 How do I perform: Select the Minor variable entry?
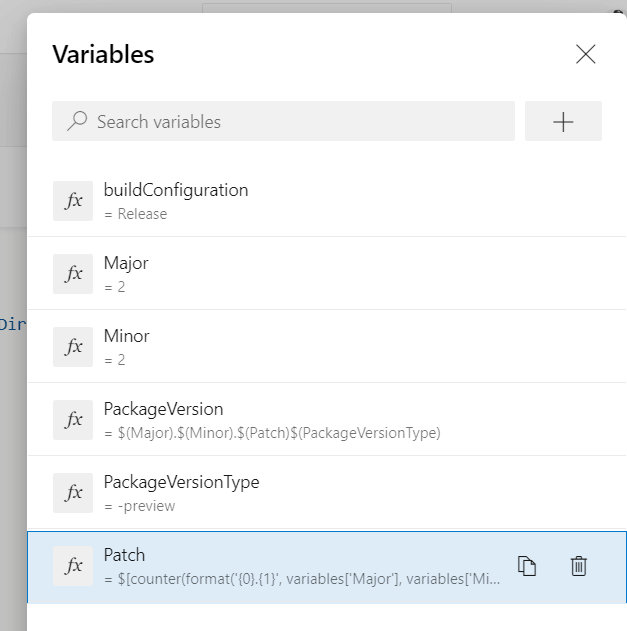tap(126, 336)
